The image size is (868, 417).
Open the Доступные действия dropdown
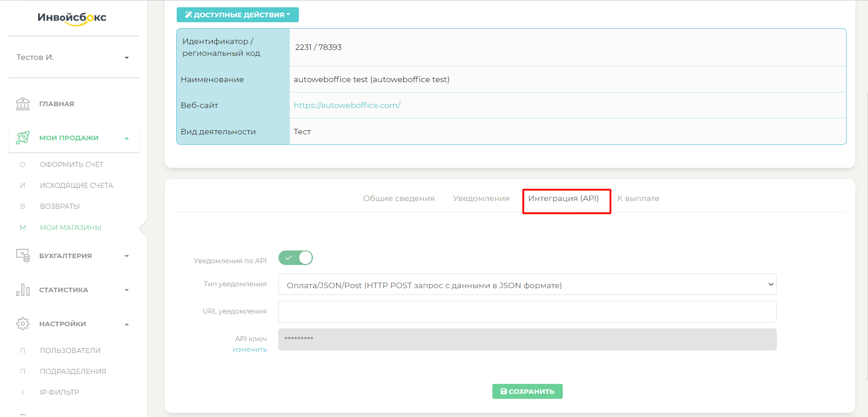click(238, 15)
